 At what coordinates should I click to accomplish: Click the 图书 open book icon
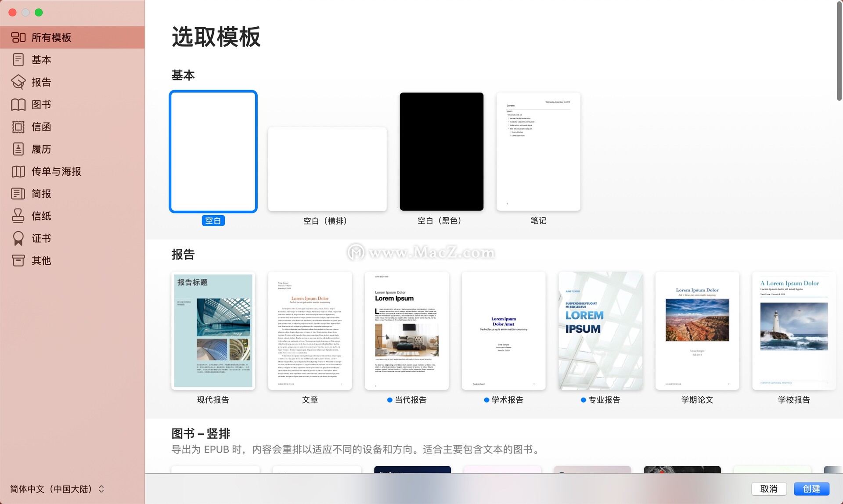18,104
